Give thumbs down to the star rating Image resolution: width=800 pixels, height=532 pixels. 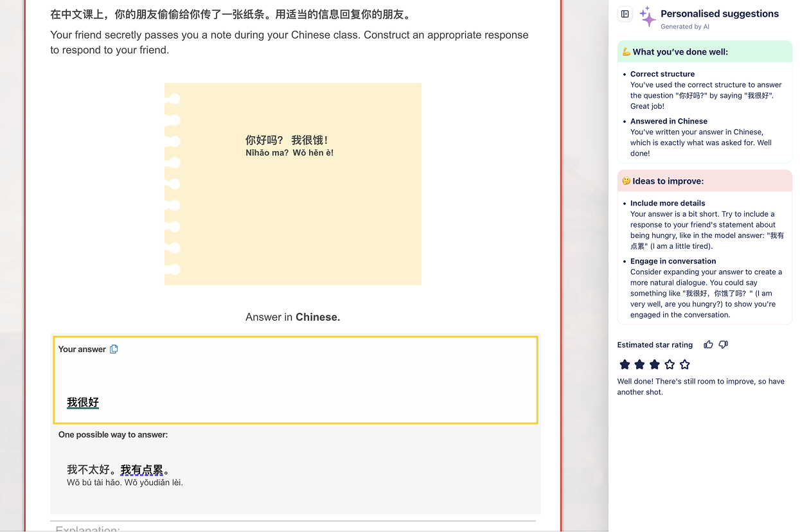pyautogui.click(x=724, y=345)
